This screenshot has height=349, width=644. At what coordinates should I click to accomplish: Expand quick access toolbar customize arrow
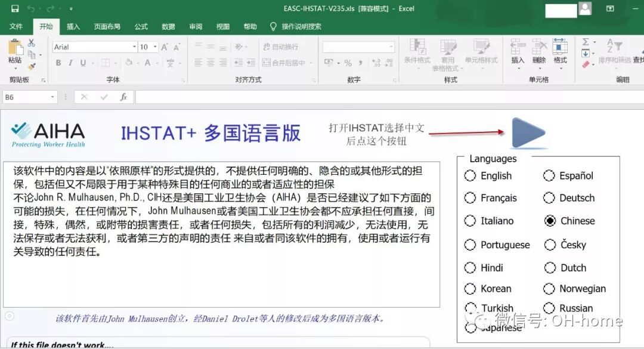(71, 8)
